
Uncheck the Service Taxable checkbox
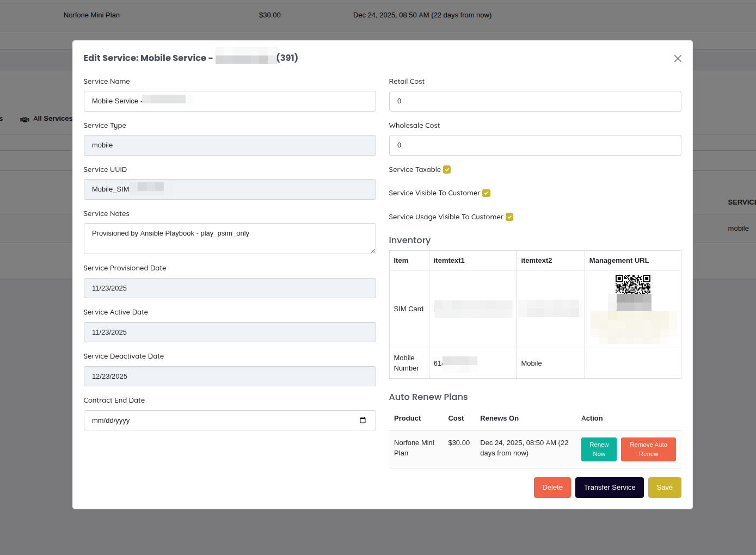(x=446, y=169)
